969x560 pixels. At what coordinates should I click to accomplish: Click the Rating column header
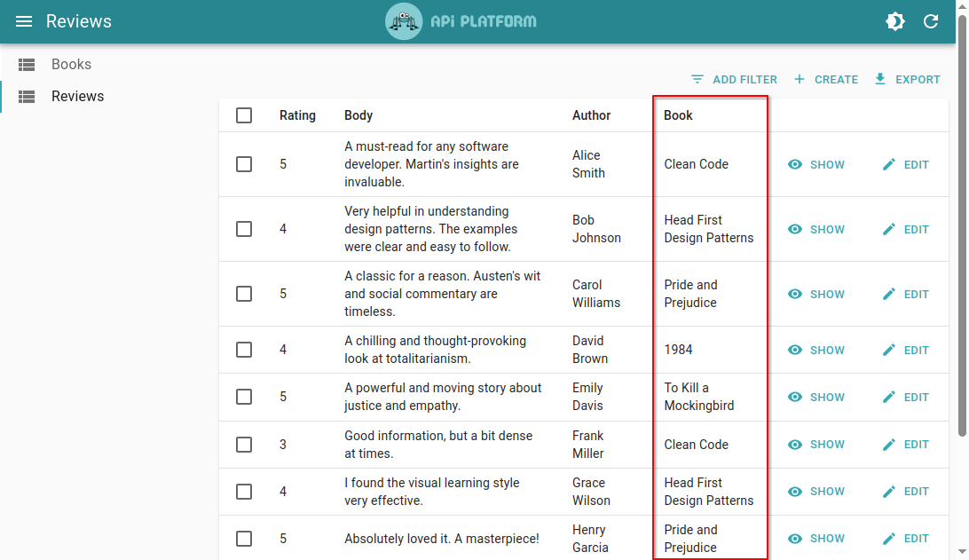point(297,115)
